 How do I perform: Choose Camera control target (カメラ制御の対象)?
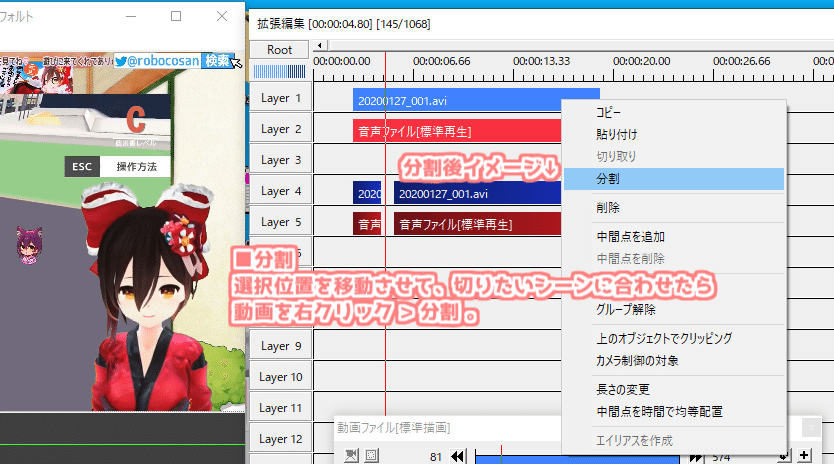click(637, 361)
